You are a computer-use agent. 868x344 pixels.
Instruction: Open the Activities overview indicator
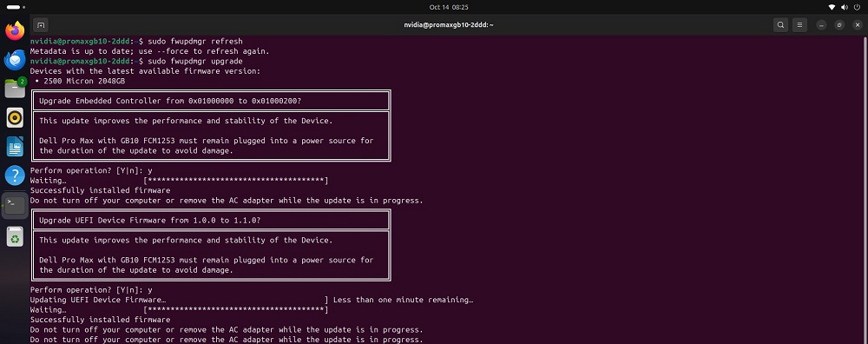pyautogui.click(x=16, y=7)
